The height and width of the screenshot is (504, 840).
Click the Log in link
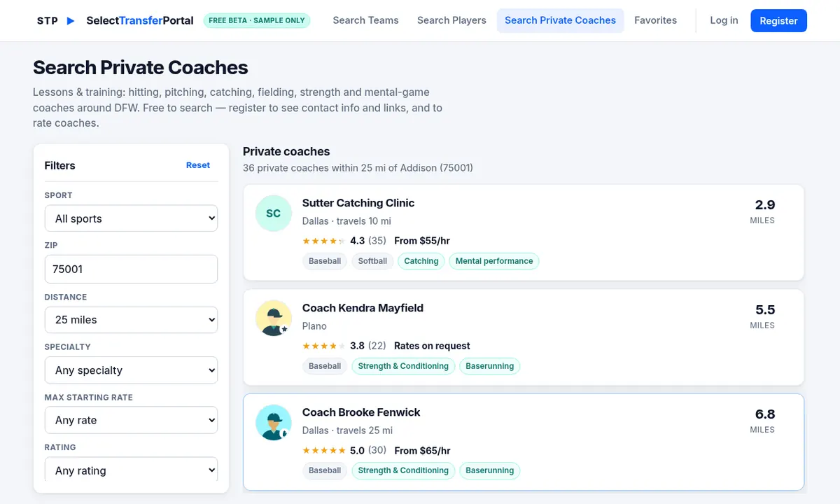pos(724,20)
